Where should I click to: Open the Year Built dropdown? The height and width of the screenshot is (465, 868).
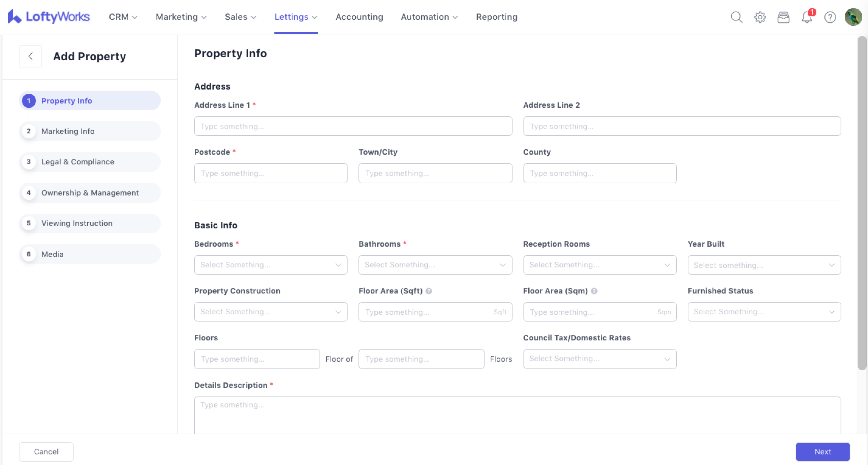764,265
